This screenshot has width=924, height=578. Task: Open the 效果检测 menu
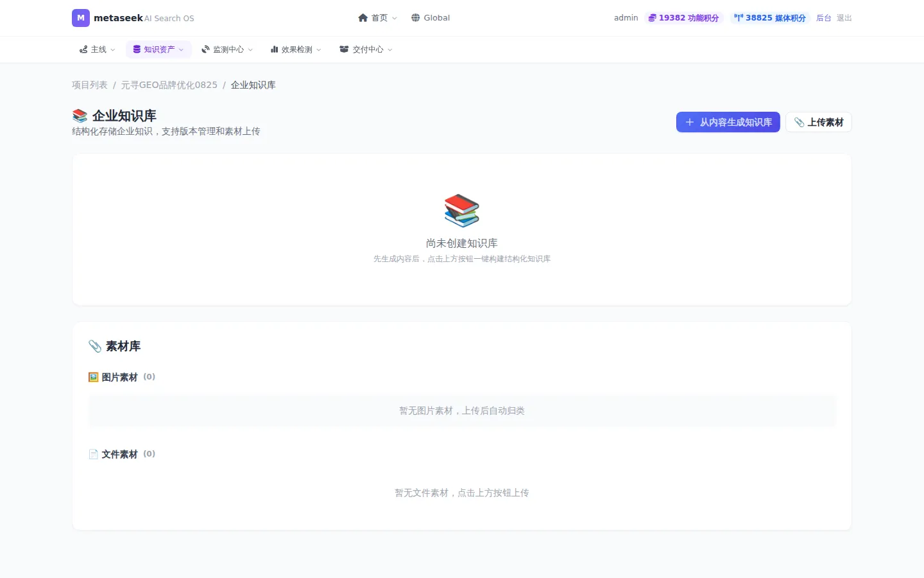296,49
